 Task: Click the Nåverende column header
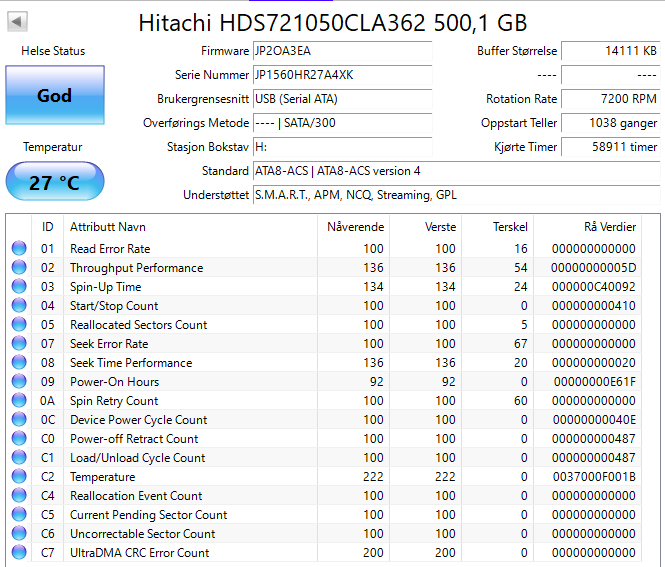click(353, 227)
